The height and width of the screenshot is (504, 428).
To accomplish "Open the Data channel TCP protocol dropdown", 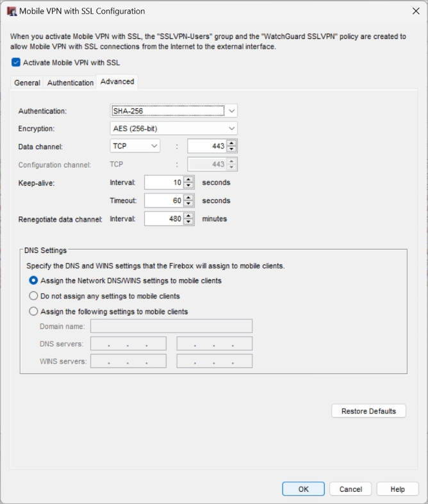I will point(135,146).
